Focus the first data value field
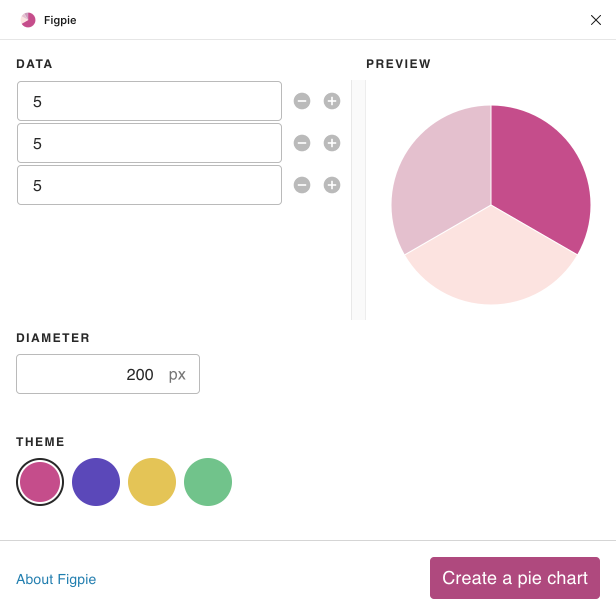Screen dimensions: 616x616 [149, 101]
